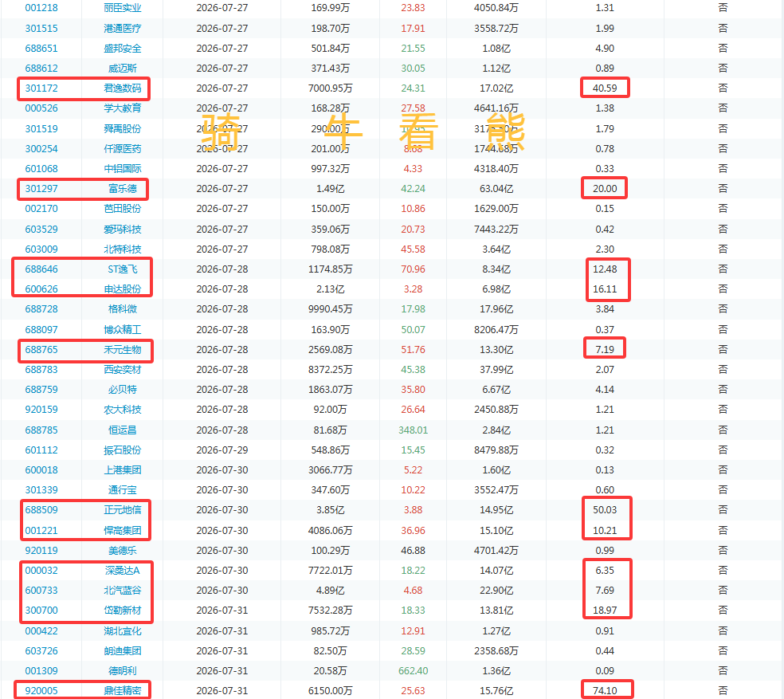
Task: Click the 申达股份 stock name
Action: coord(123,289)
